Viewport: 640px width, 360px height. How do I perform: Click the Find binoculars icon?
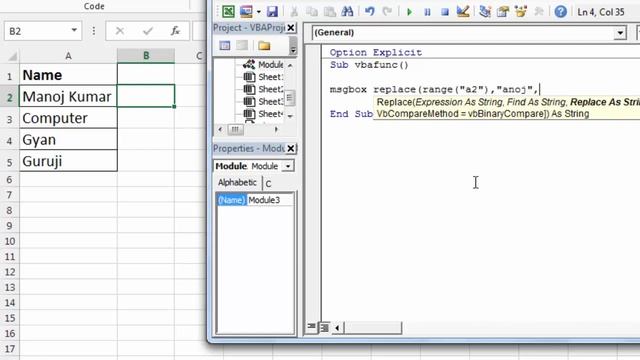[x=347, y=11]
